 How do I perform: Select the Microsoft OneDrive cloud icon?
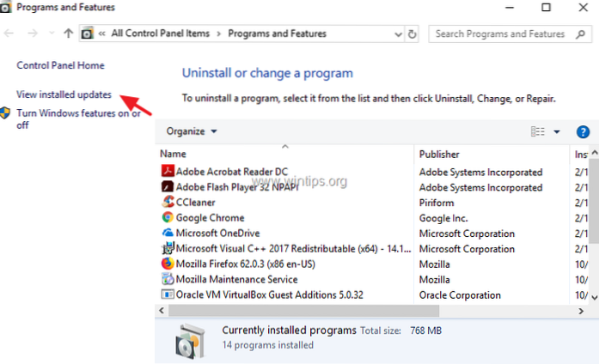pyautogui.click(x=168, y=234)
